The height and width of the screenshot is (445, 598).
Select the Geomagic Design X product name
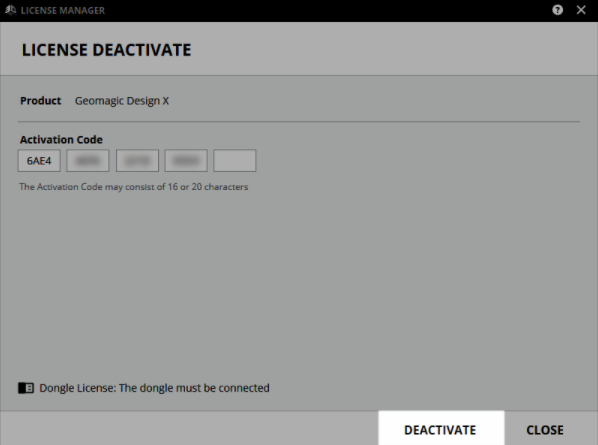(x=122, y=101)
